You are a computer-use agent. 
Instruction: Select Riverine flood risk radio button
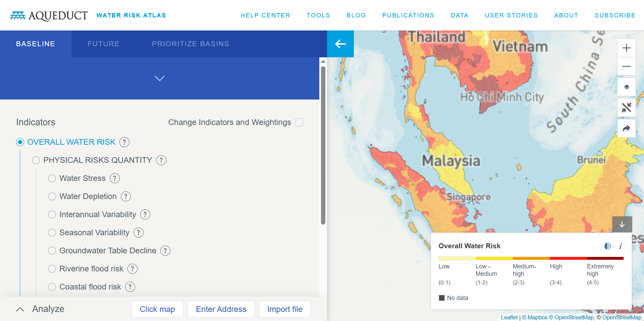pyautogui.click(x=52, y=269)
